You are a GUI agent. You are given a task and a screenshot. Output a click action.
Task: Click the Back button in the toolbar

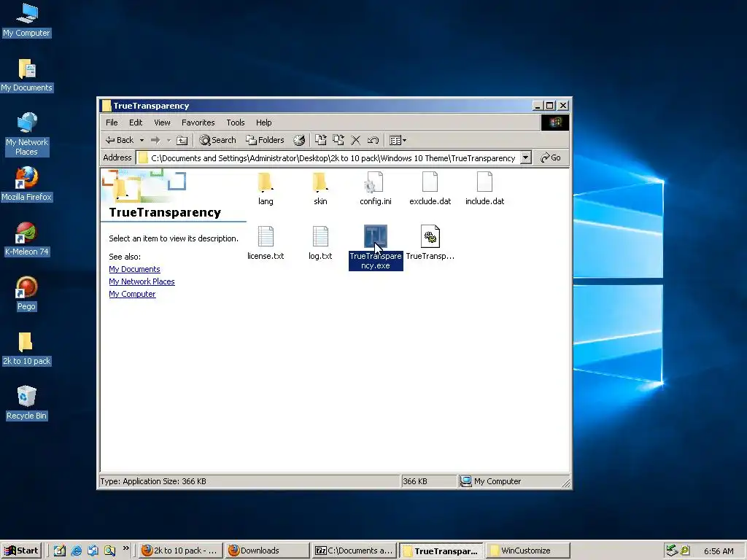point(119,140)
